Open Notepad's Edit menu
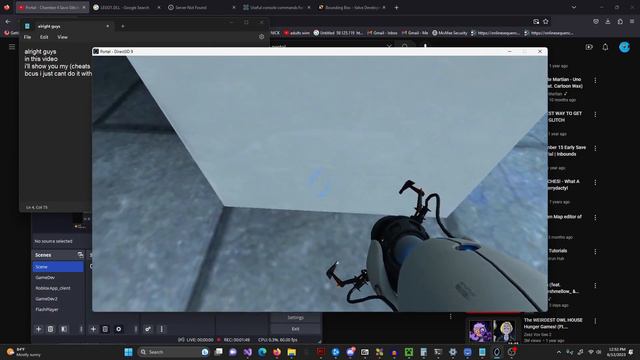Viewport: 640px width, 360px height. pos(44,37)
